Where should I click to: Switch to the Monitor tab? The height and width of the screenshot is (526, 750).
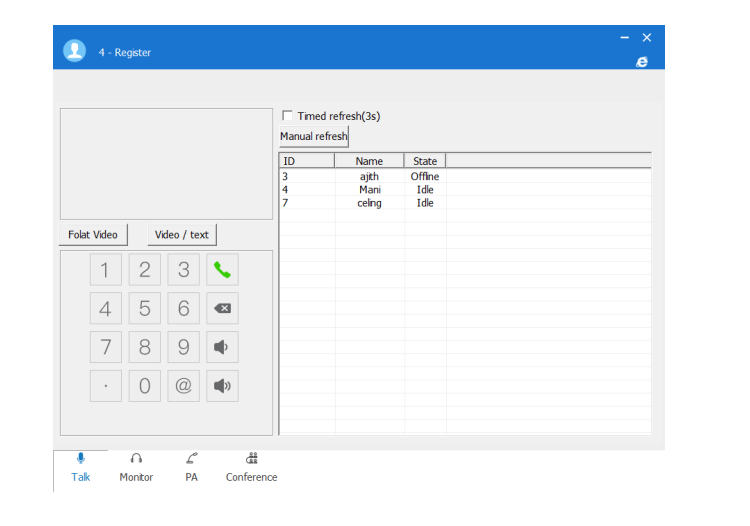point(136,467)
